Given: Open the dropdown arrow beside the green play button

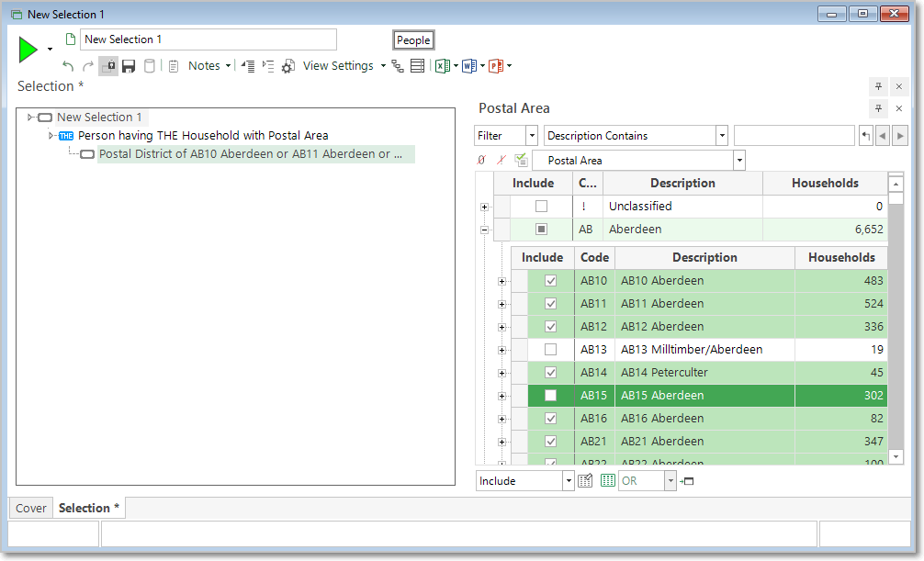Looking at the screenshot, I should 51,50.
